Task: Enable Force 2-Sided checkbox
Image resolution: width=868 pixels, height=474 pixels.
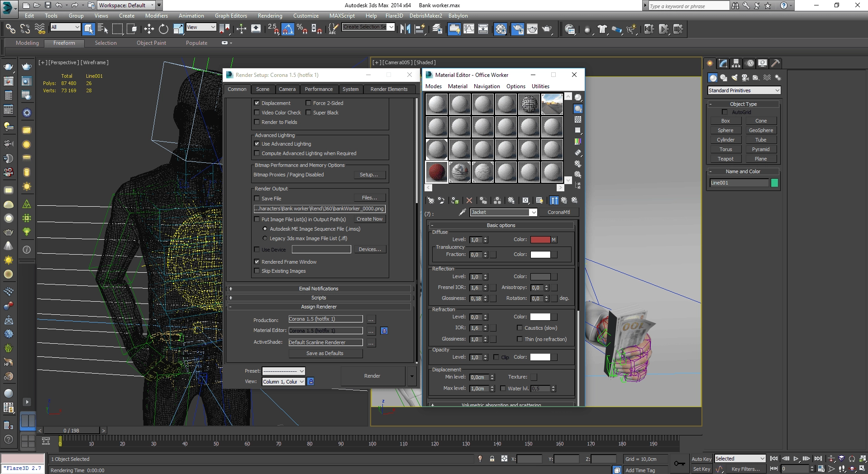Action: point(309,103)
